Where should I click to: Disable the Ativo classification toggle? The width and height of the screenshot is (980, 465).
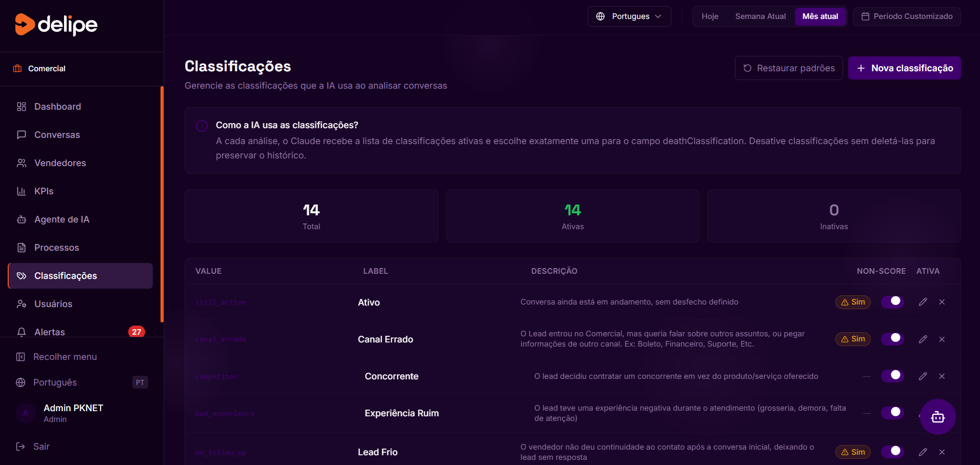point(892,301)
